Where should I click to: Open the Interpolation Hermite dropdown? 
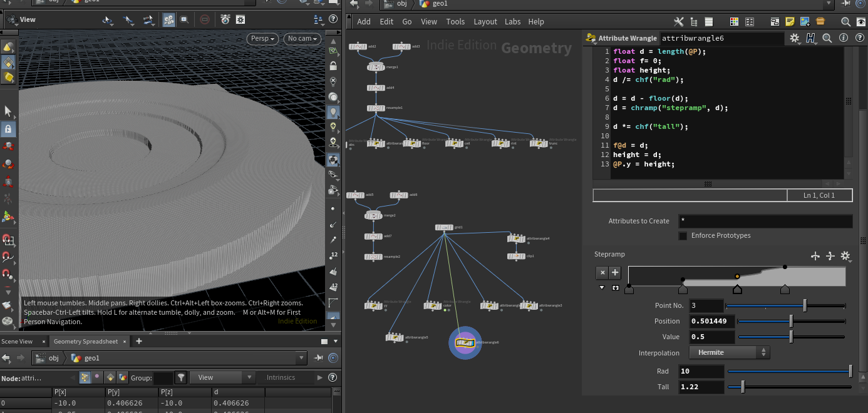(730, 353)
